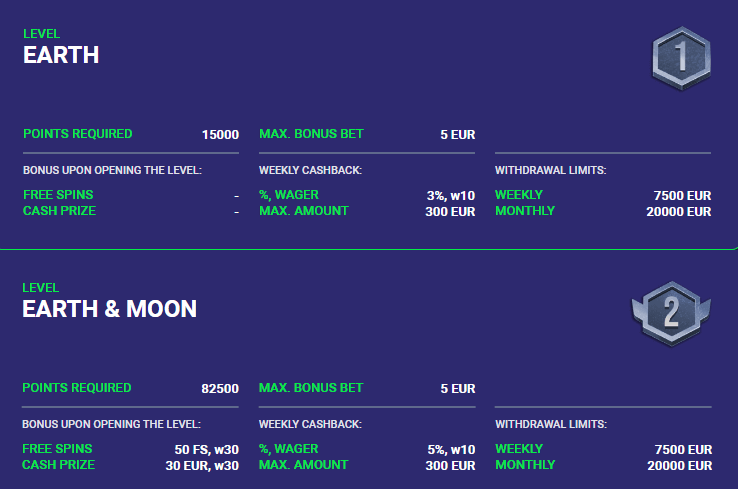
Task: Click Earth & Moon's MONTHLY withdrawal label
Action: (525, 465)
